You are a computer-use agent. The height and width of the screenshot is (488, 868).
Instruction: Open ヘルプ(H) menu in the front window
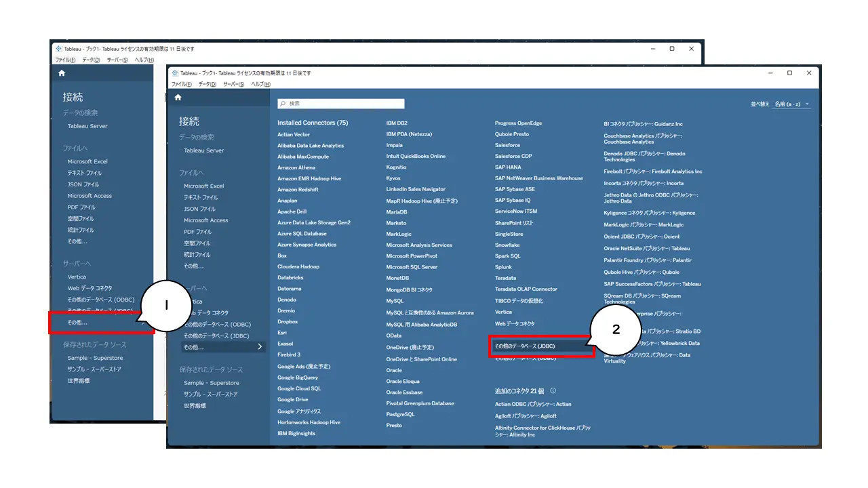pos(261,84)
